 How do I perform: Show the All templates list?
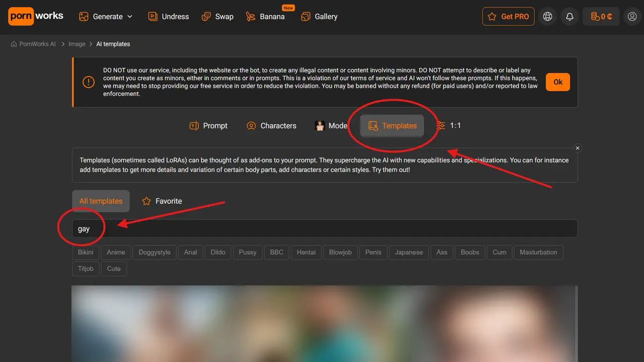(101, 201)
